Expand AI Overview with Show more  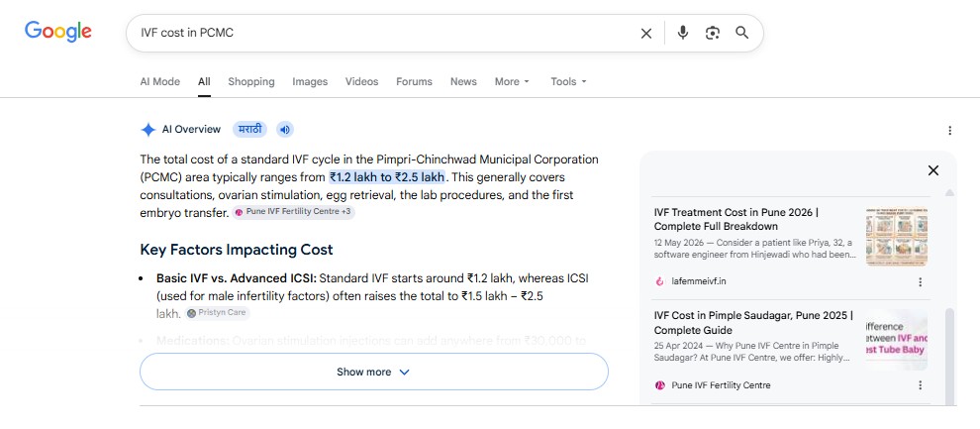click(374, 372)
